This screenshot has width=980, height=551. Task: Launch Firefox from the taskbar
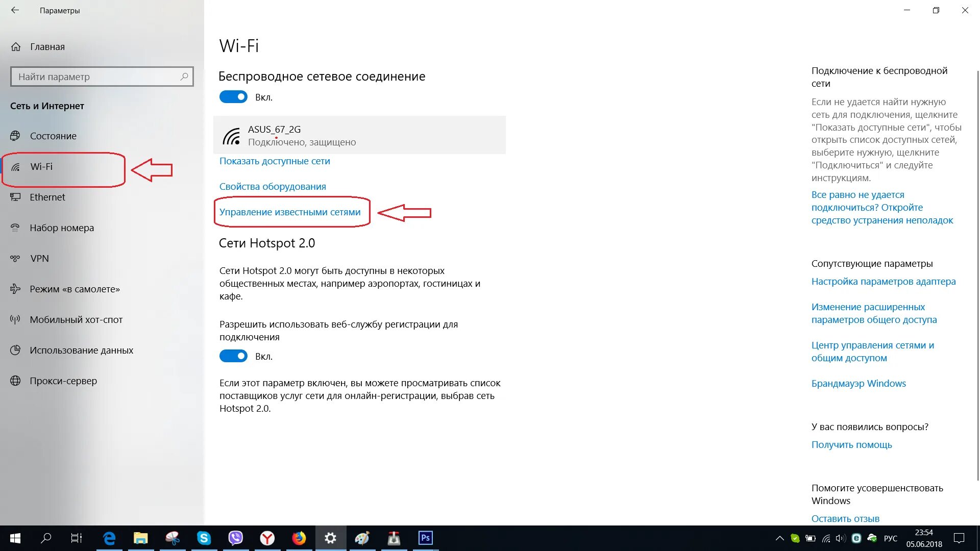[x=299, y=538]
